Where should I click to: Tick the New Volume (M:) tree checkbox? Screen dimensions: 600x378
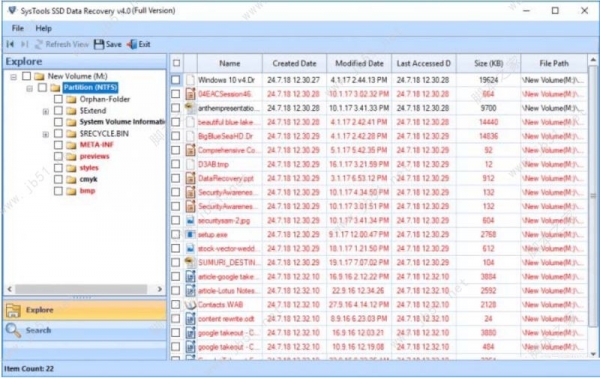tap(26, 76)
